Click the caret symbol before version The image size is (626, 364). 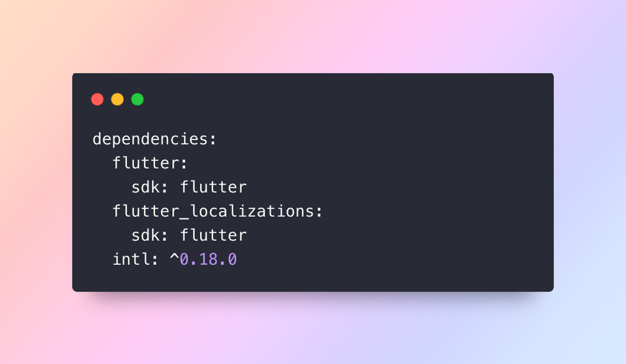[x=174, y=256]
